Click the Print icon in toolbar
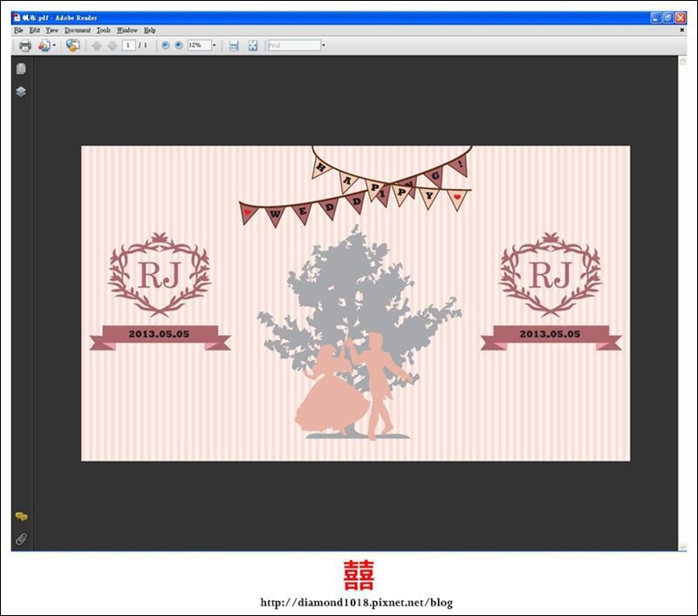Image resolution: width=698 pixels, height=616 pixels. (x=25, y=45)
